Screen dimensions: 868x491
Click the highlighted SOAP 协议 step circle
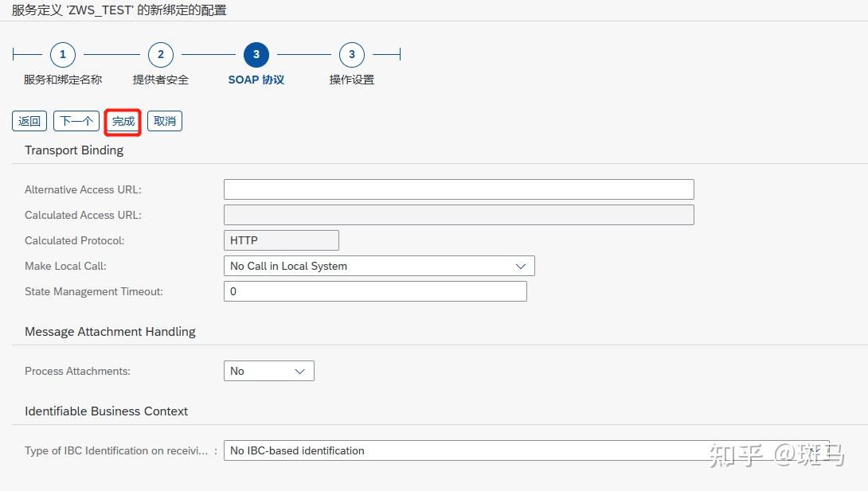coord(256,54)
